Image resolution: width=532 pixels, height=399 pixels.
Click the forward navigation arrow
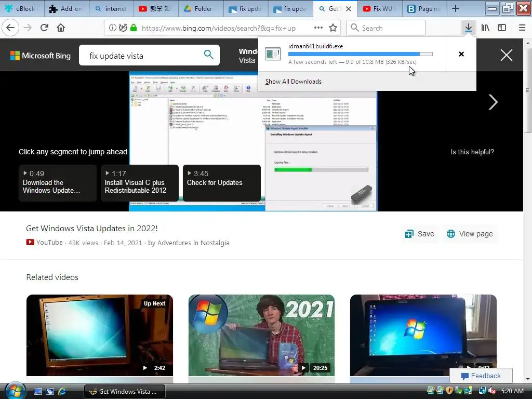point(28,28)
